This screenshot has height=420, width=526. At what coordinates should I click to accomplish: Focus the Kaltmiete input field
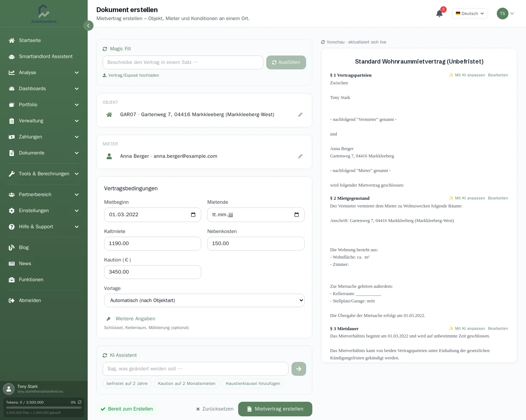tap(153, 244)
